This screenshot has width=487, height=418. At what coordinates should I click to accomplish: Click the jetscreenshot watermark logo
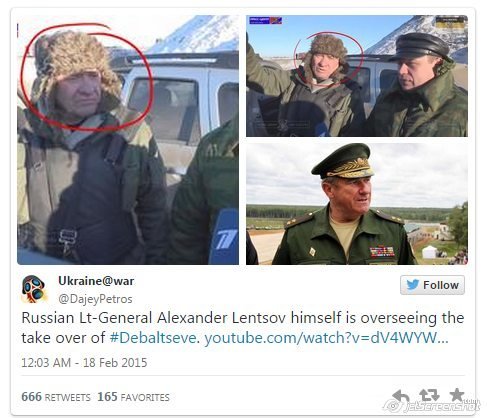[x=433, y=406]
